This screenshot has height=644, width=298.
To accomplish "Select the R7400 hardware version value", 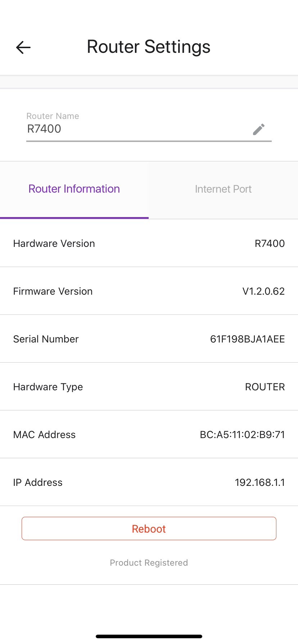I will point(270,243).
